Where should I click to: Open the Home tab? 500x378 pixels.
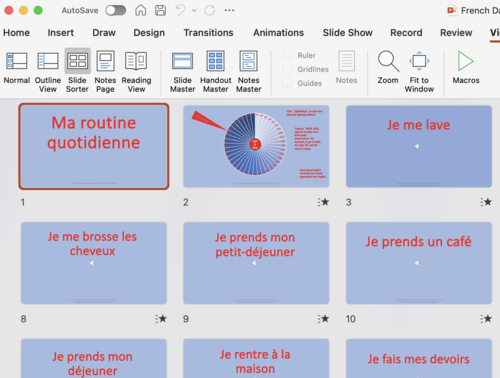tap(16, 33)
